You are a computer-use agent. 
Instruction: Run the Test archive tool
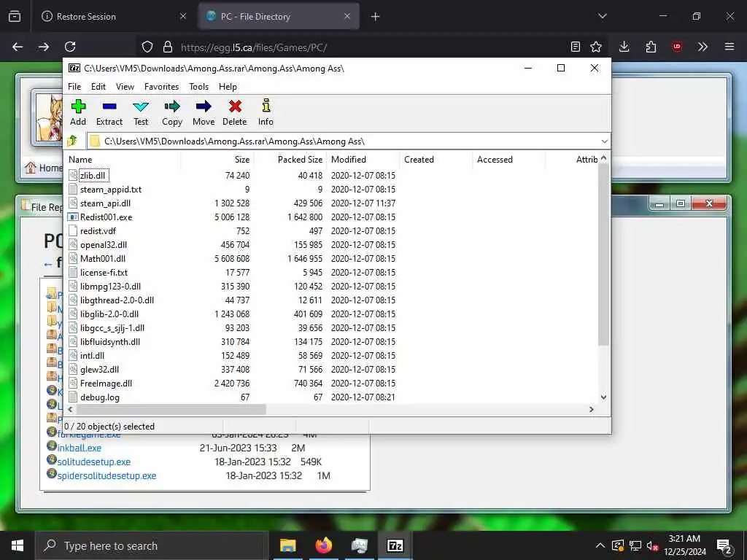141,113
